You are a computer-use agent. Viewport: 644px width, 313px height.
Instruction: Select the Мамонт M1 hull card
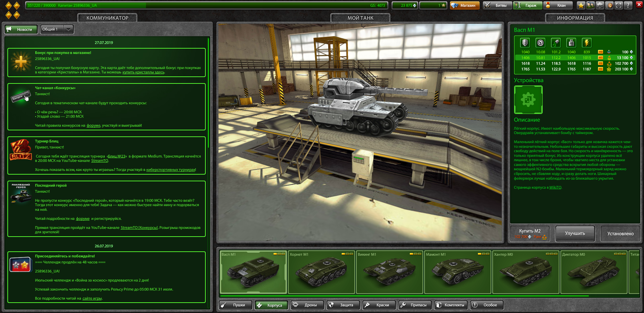[458, 272]
